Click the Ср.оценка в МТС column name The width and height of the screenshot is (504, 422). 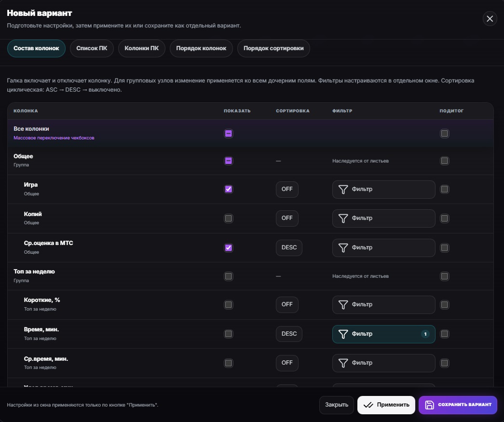[49, 243]
